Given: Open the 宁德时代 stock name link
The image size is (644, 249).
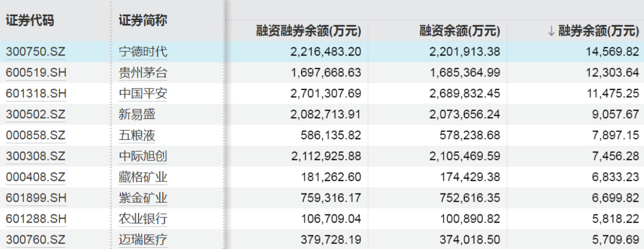Looking at the screenshot, I should 143,52.
